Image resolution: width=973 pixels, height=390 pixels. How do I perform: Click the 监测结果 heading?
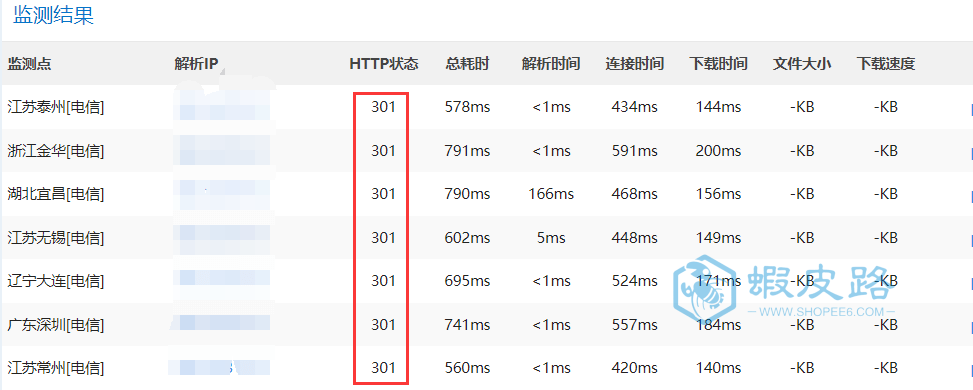tap(53, 15)
